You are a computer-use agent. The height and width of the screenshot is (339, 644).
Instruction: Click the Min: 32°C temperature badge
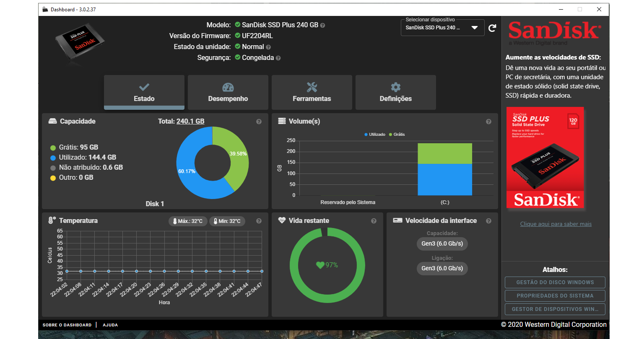[227, 221]
